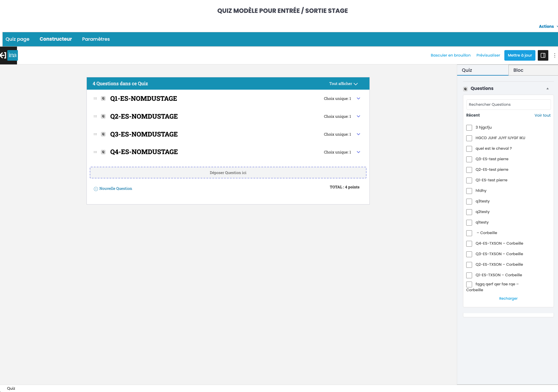Grab the drag handle for Q1-ES-NOMDUSTAGE
Screen dimensions: 558x392
click(x=95, y=99)
